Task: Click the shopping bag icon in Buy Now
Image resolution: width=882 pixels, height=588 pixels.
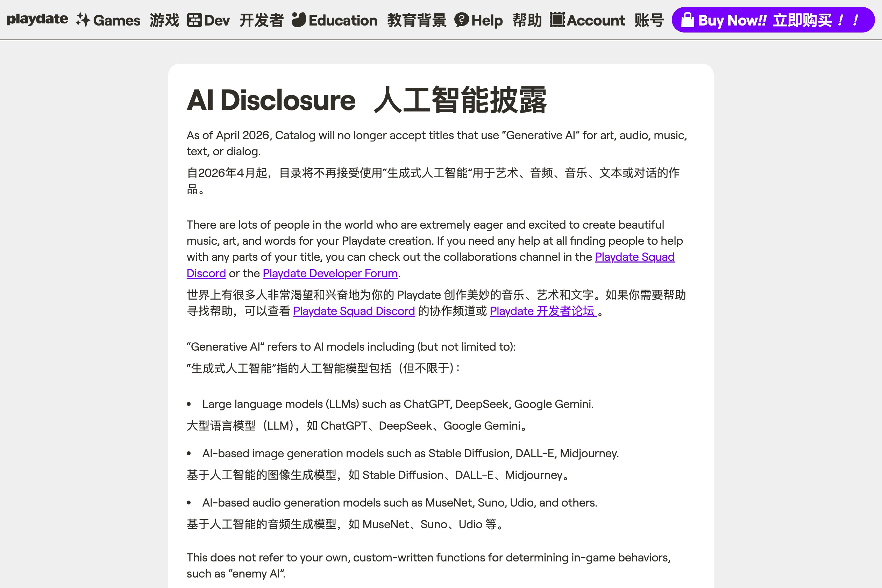Action: pyautogui.click(x=687, y=20)
